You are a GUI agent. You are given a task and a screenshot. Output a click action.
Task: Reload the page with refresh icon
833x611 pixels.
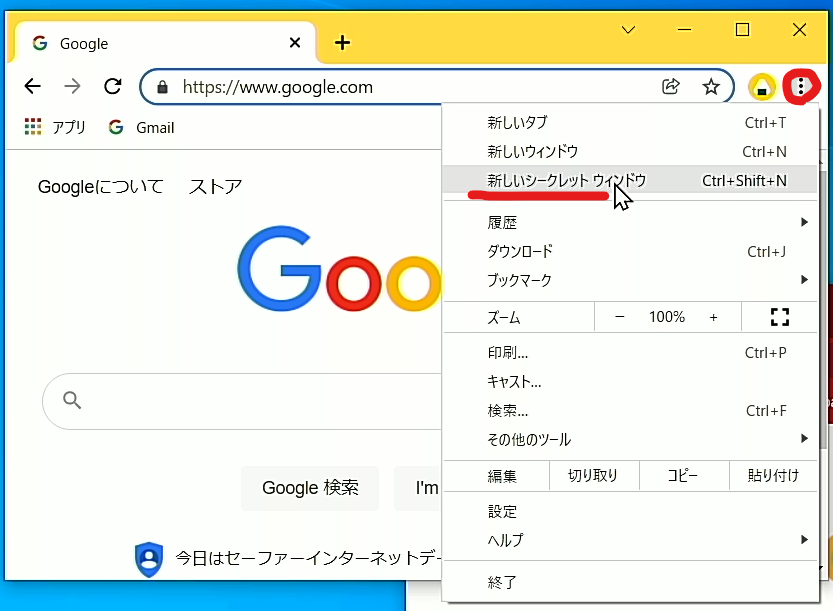112,86
